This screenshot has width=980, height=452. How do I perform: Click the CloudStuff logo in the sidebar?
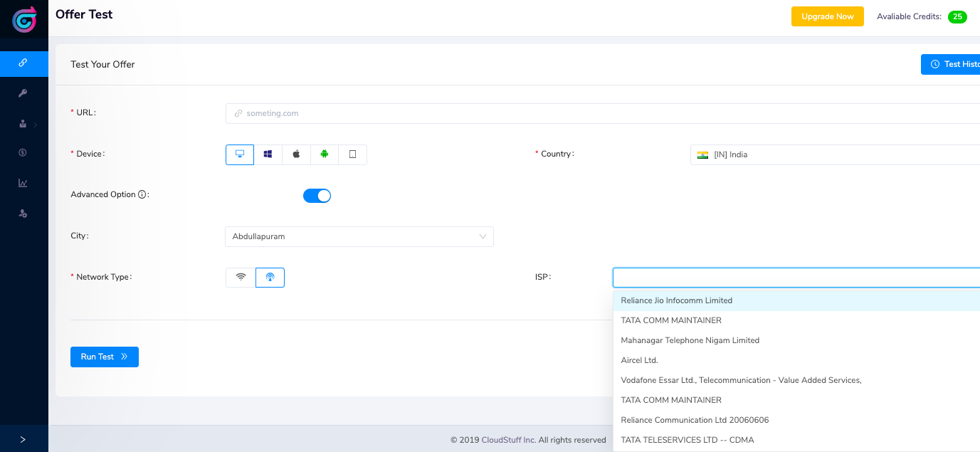point(24,19)
